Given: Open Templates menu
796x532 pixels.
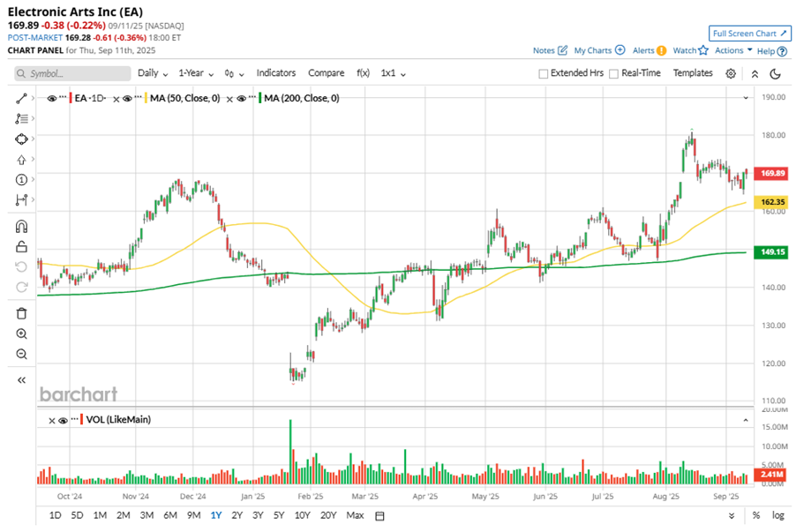Looking at the screenshot, I should point(693,73).
